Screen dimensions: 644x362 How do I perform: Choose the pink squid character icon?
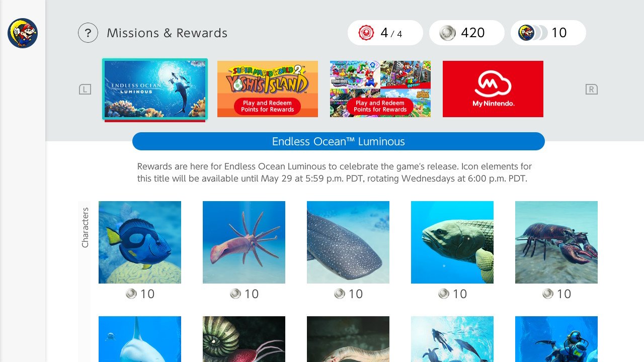[x=244, y=242]
